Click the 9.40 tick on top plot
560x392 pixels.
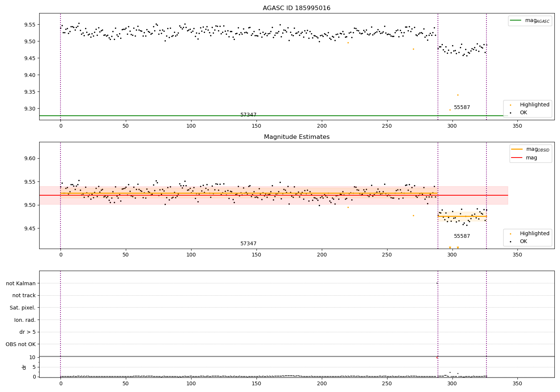(x=30, y=75)
